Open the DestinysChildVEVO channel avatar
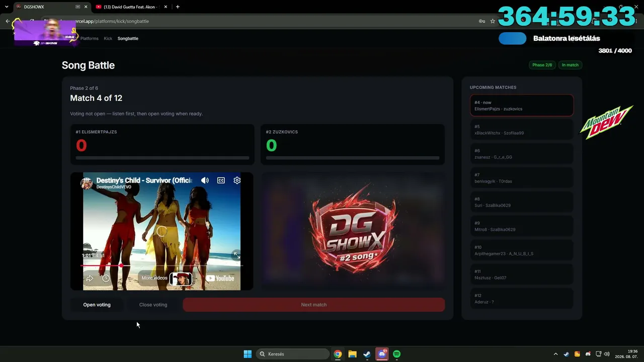 coord(87,183)
